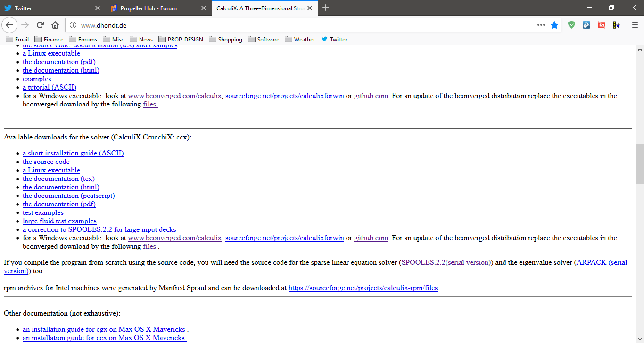Click the vertical scrollbar thumb
The image size is (644, 343).
pos(640,164)
